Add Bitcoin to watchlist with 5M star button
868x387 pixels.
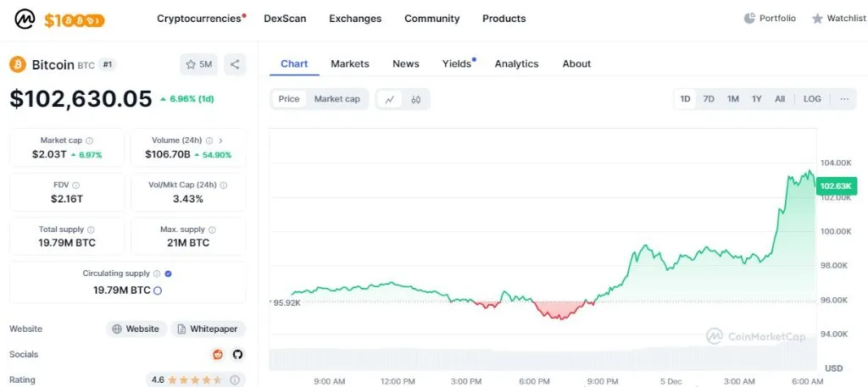[198, 64]
